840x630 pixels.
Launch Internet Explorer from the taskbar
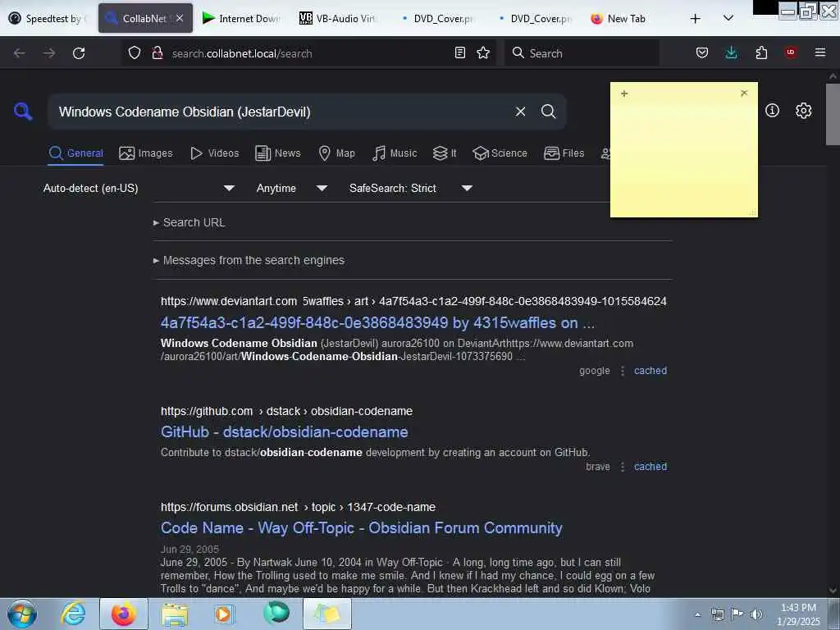pyautogui.click(x=73, y=614)
